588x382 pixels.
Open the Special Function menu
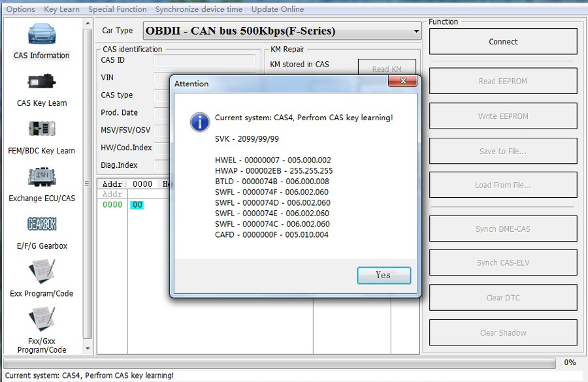117,9
